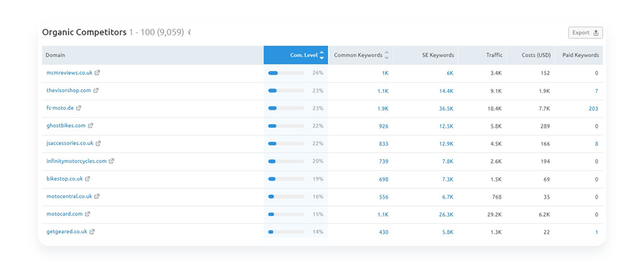Click SE keywords value 6.7K for motocentral.co.uk
This screenshot has width=644, height=268.
(448, 196)
